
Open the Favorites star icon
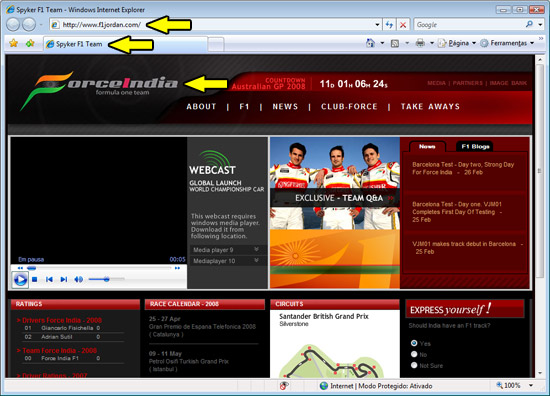13,43
